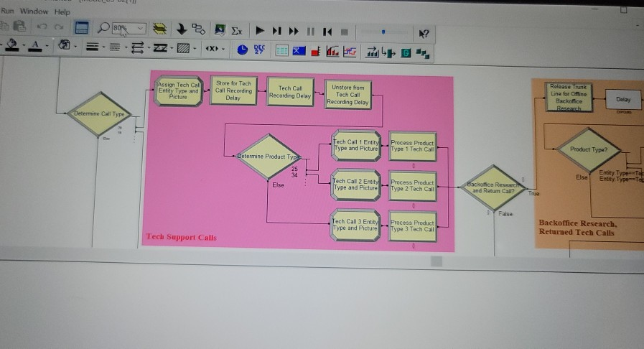The width and height of the screenshot is (644, 349).
Task: Toggle the split screen view icon
Action: (x=81, y=27)
